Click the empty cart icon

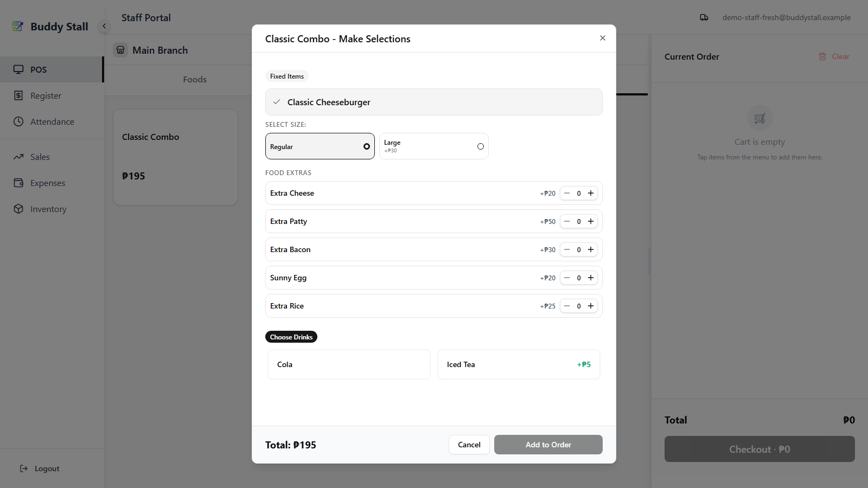coord(760,118)
